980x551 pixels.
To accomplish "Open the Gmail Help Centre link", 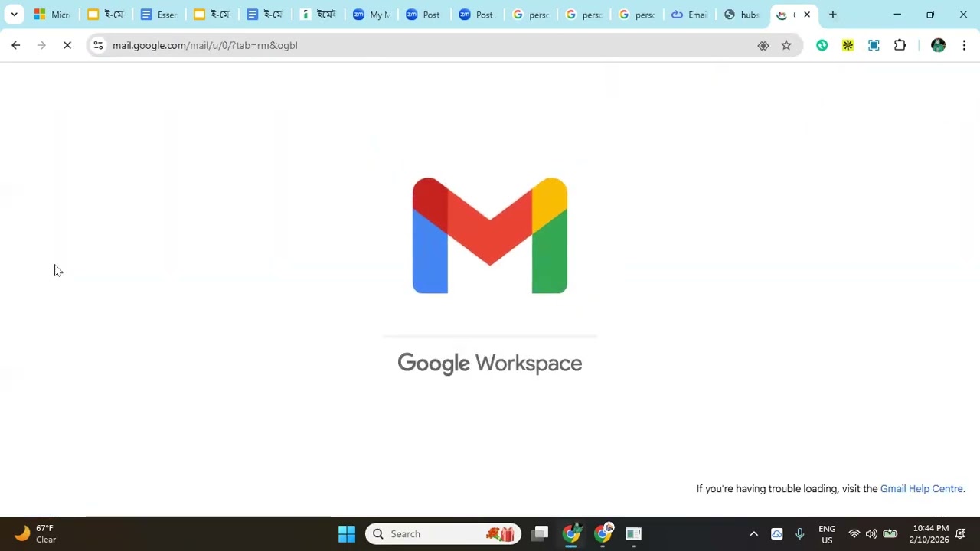I will (922, 488).
